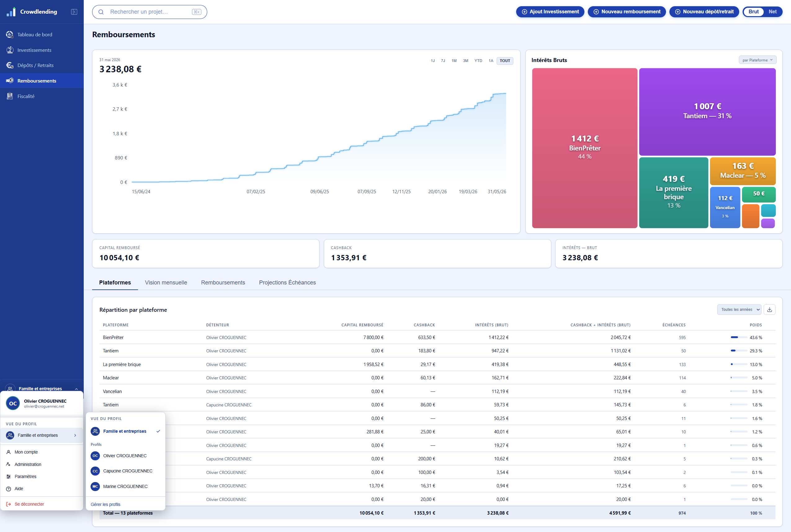Select the Olivier CROGUENNEC profile view
The image size is (791, 532).
coord(125,456)
